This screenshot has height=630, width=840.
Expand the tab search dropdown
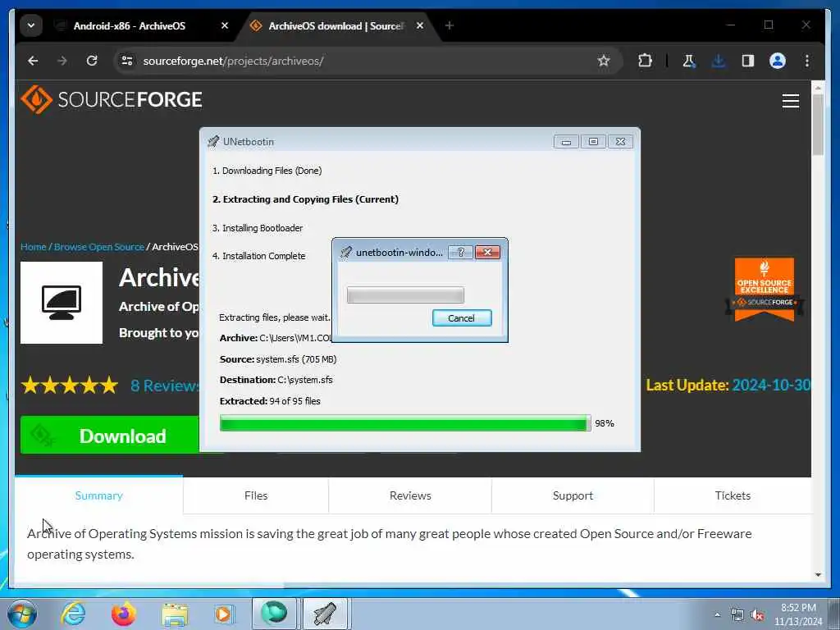click(x=31, y=25)
